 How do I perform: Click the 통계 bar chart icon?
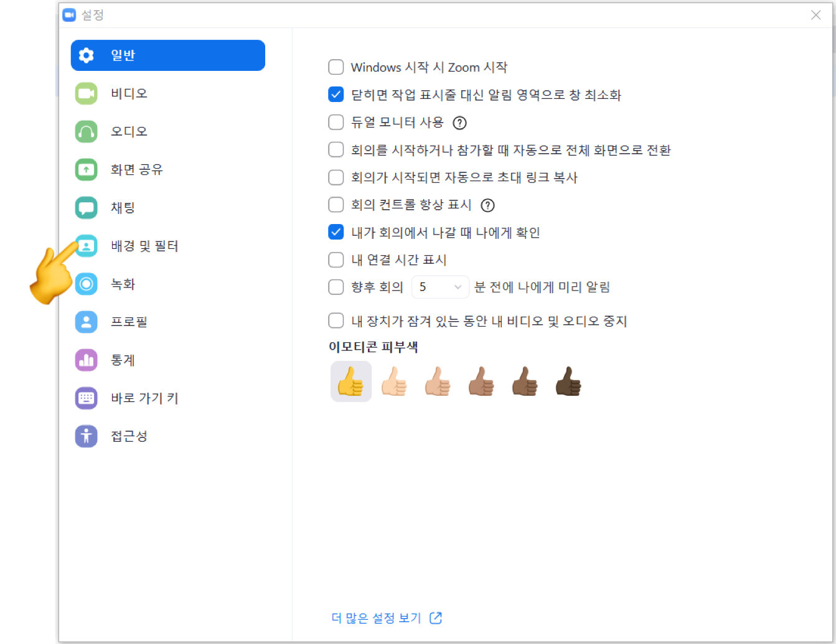click(x=87, y=360)
